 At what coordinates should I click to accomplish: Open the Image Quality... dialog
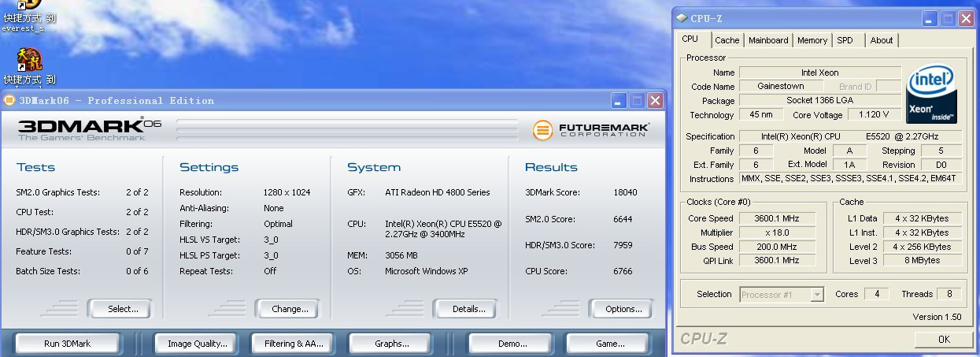tap(197, 344)
